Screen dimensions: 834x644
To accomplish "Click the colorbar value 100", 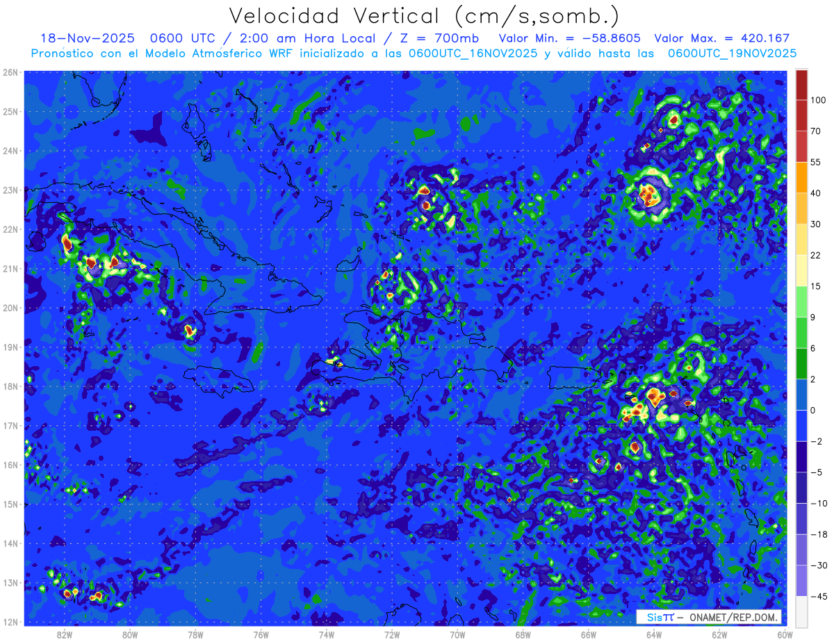I will point(818,101).
